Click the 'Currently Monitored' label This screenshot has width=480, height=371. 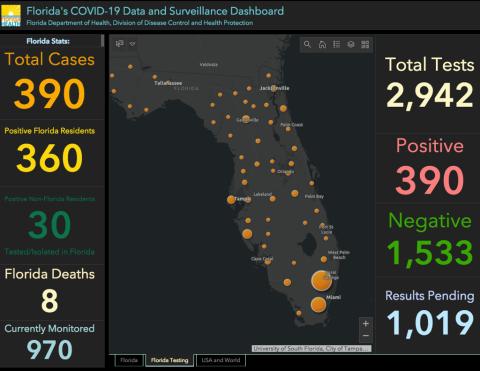[50, 328]
